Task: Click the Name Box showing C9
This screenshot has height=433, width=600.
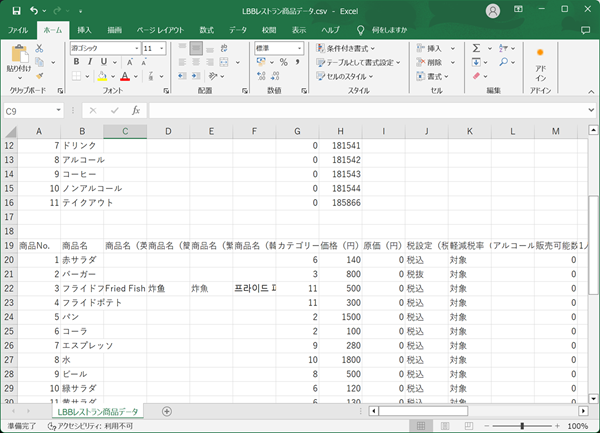Action: point(30,111)
